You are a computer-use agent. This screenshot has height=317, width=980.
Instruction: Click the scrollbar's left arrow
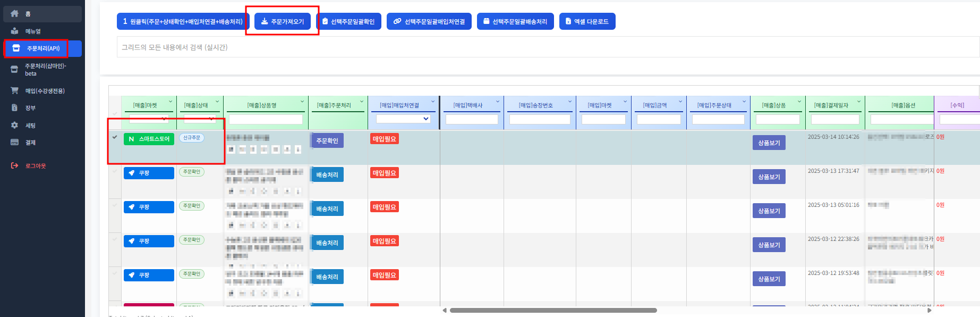point(445,310)
